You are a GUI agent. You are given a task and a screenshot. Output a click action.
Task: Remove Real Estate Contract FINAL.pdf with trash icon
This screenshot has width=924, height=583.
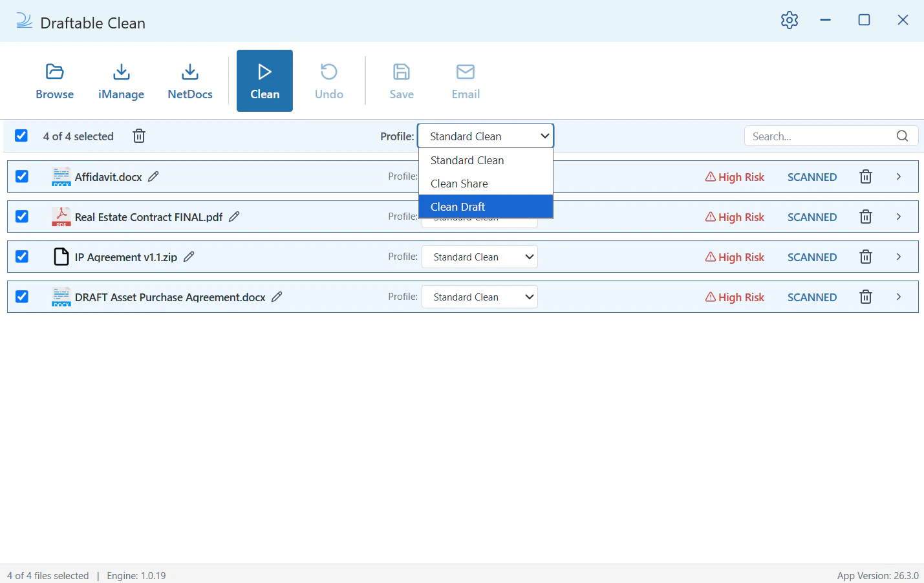pos(866,217)
